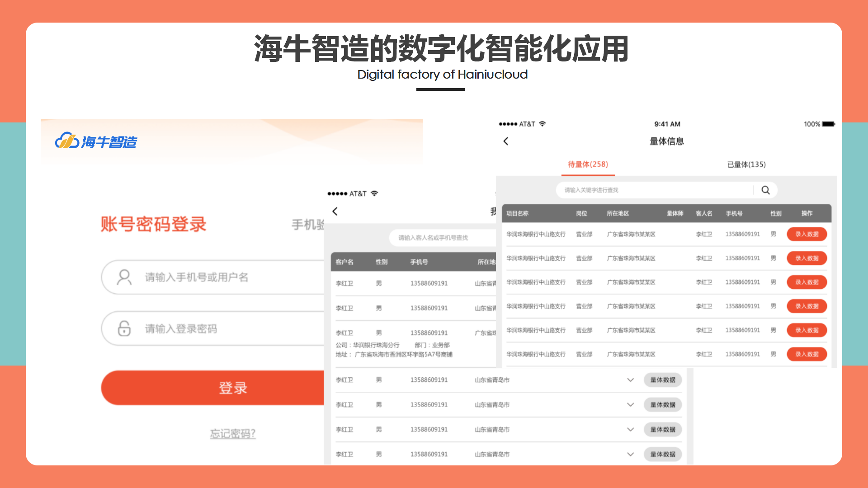Click the 量体师 column header
This screenshot has height=488, width=868.
[675, 213]
